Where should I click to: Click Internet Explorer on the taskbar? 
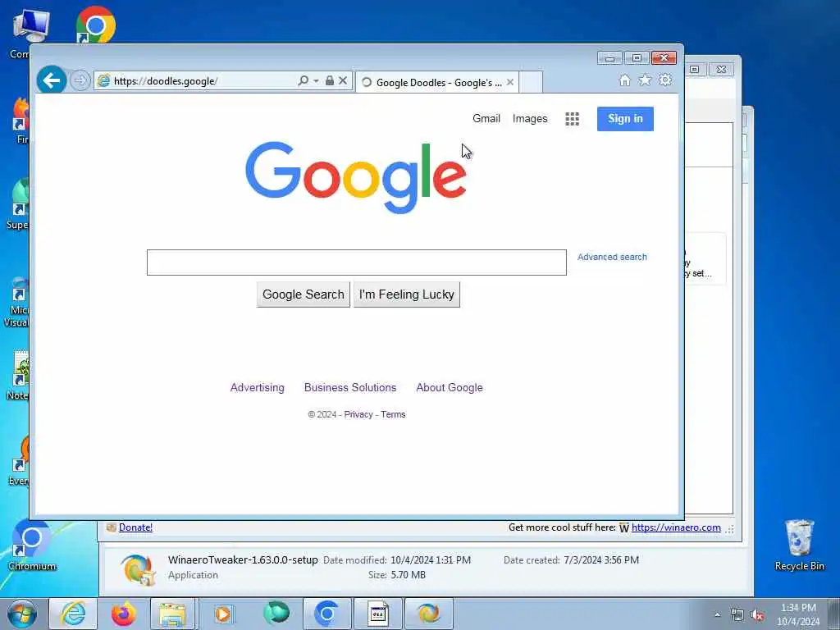pyautogui.click(x=73, y=614)
